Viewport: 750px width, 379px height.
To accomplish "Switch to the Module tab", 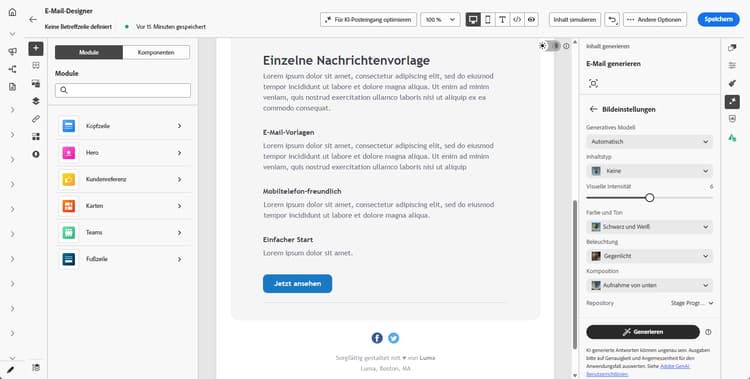I will [89, 53].
